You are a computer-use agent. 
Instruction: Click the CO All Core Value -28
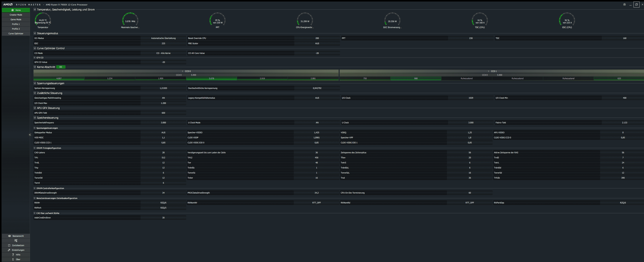(317, 53)
